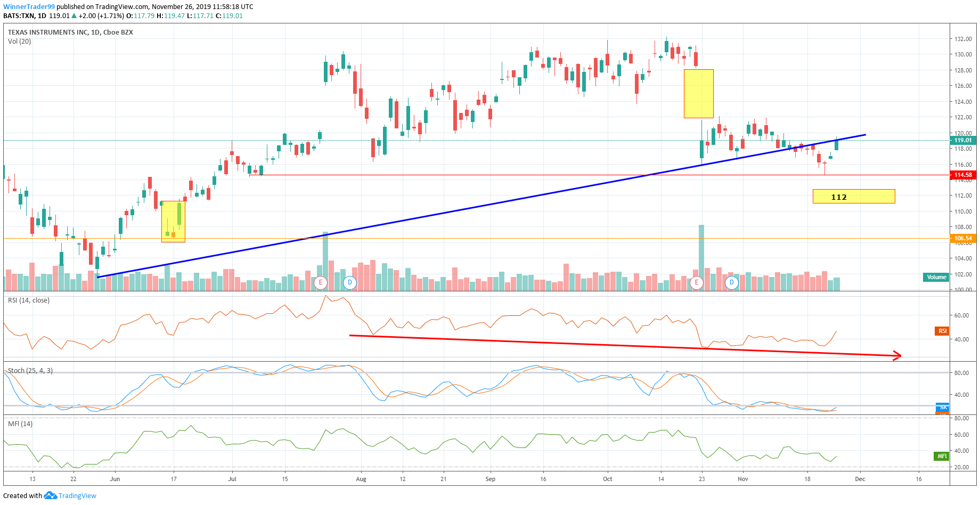Click the yellow box labeled 112

tap(854, 197)
